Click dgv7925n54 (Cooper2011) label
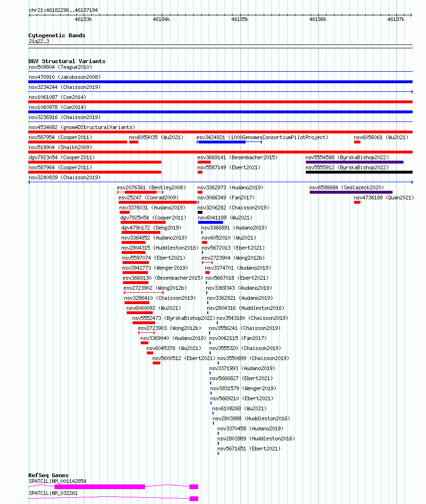 click(153, 218)
